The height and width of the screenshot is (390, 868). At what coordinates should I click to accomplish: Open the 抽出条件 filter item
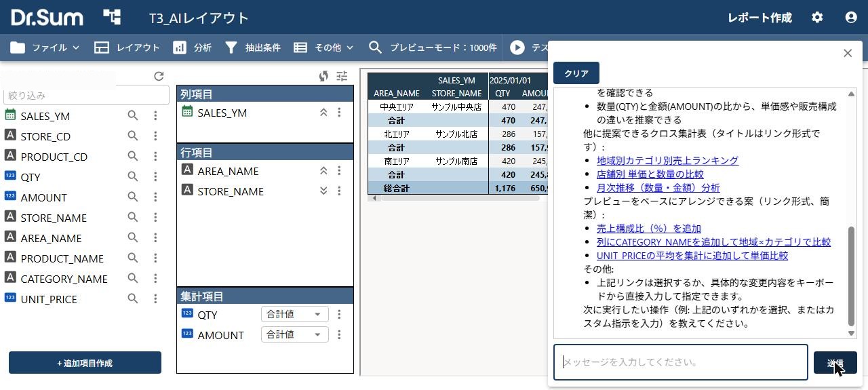[x=252, y=47]
